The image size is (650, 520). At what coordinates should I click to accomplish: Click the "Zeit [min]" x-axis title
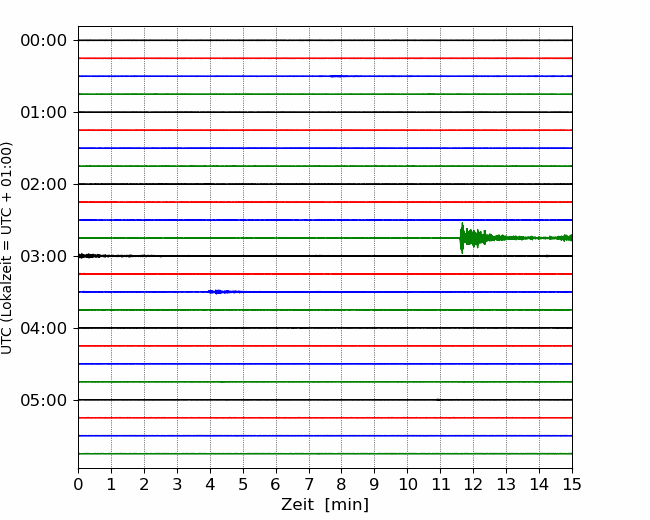point(324,505)
